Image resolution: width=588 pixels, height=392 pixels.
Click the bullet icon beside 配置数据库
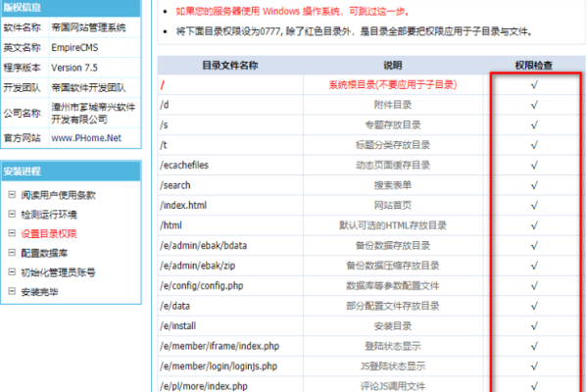pyautogui.click(x=12, y=253)
